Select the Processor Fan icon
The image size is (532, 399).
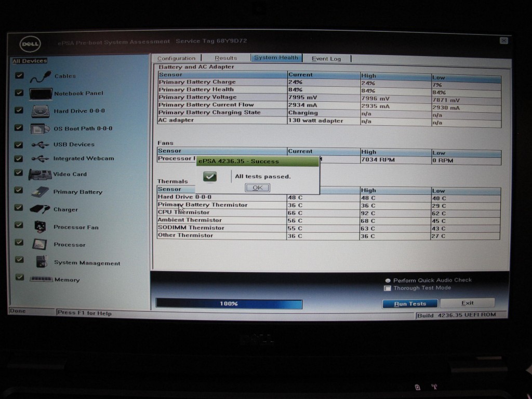point(40,227)
